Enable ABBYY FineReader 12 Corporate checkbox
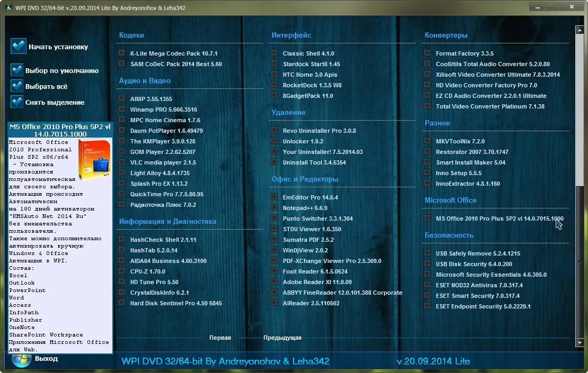The width and height of the screenshot is (588, 373). click(274, 292)
